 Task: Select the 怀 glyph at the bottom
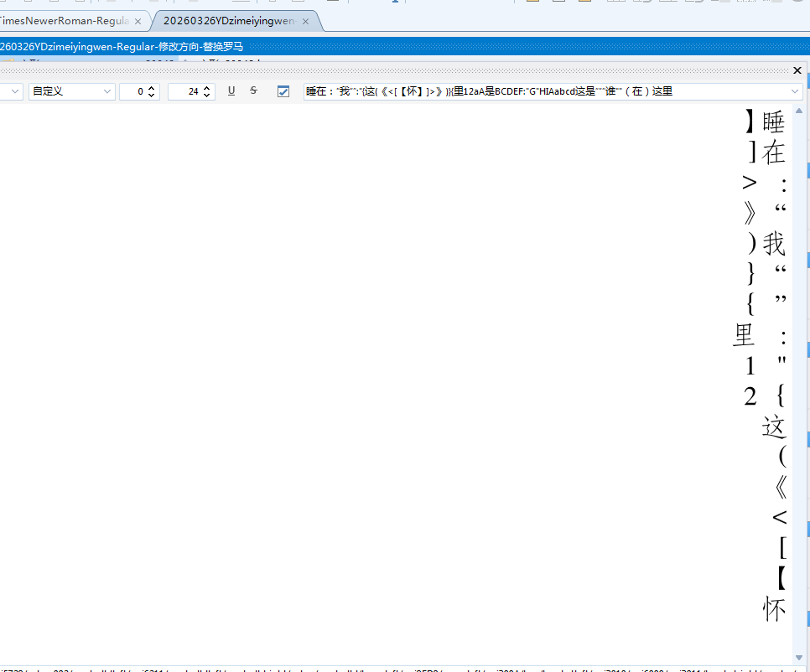[x=773, y=609]
